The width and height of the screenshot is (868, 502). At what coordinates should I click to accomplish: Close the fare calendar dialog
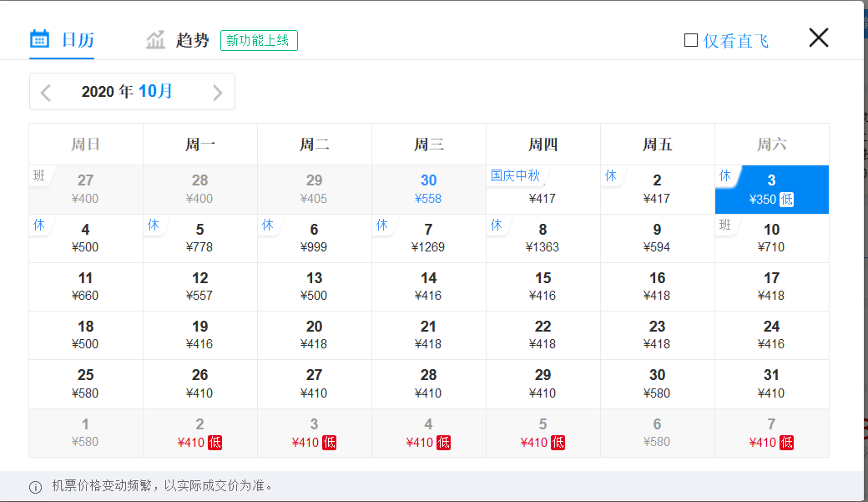[819, 38]
